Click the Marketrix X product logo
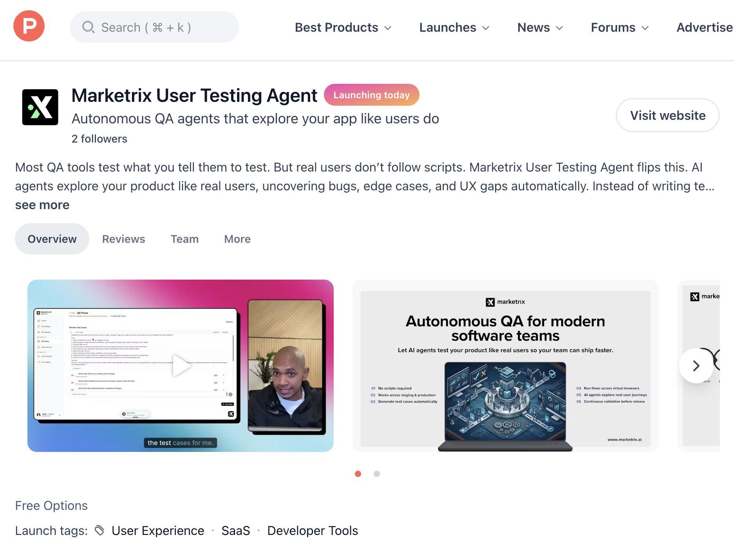 [40, 107]
